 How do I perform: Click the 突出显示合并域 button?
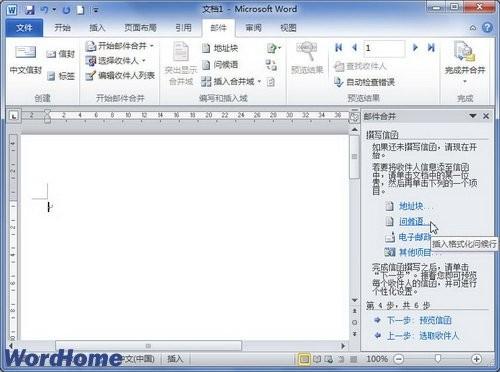click(x=181, y=63)
